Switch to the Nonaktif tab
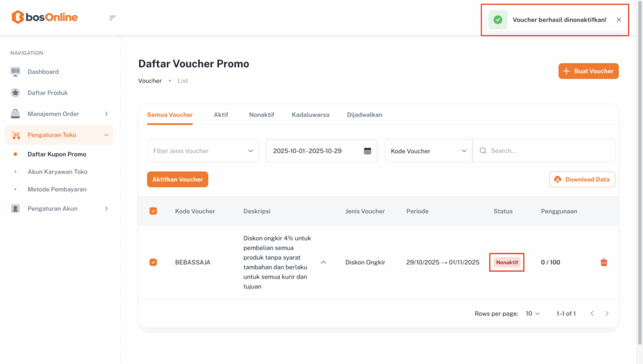 click(261, 115)
